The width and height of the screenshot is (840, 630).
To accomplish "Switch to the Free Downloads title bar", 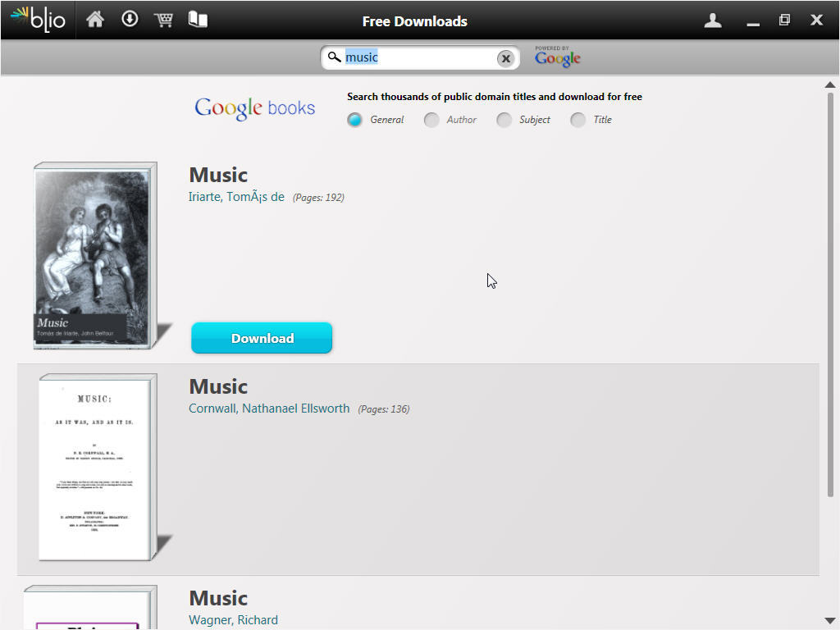I will coord(414,20).
